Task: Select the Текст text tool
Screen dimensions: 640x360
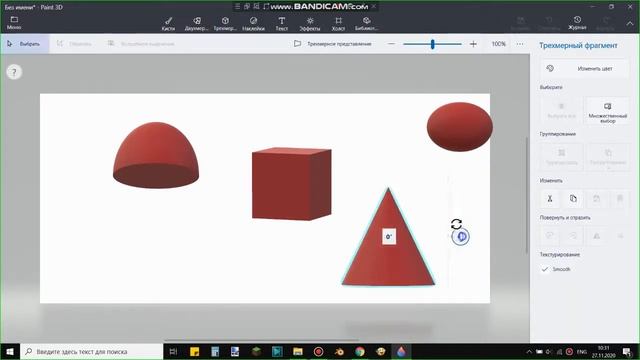Action: point(282,24)
